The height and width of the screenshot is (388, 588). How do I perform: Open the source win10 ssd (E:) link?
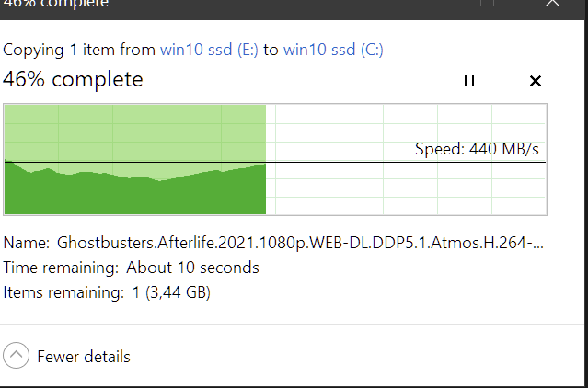click(x=209, y=50)
